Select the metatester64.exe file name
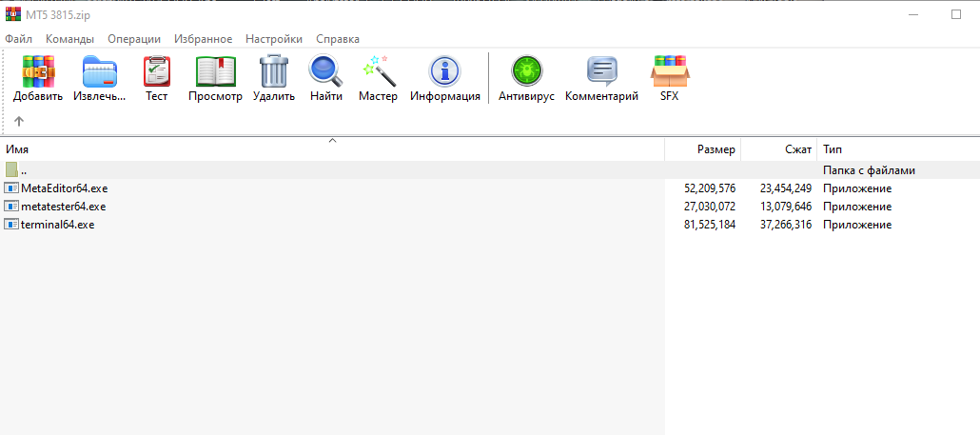Screen dimensions: 980x435 63,207
